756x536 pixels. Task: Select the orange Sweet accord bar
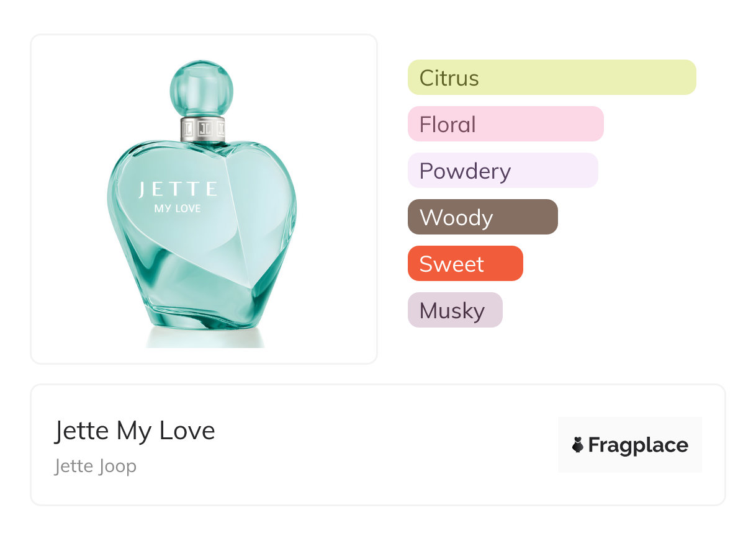pos(465,264)
